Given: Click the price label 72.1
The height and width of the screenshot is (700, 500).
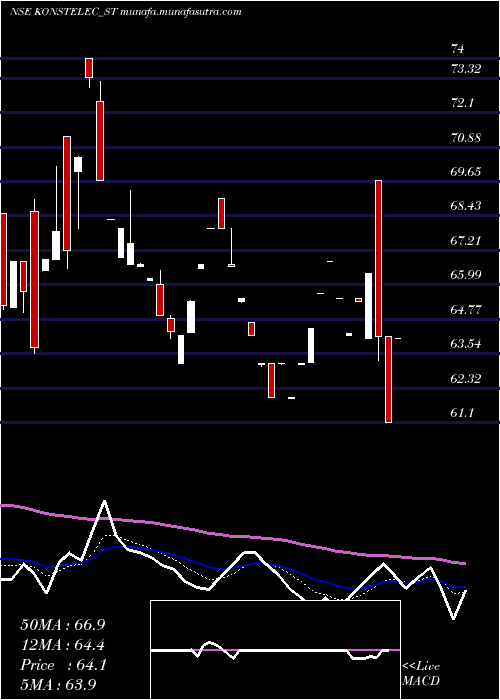Looking at the screenshot, I should click(x=462, y=103).
